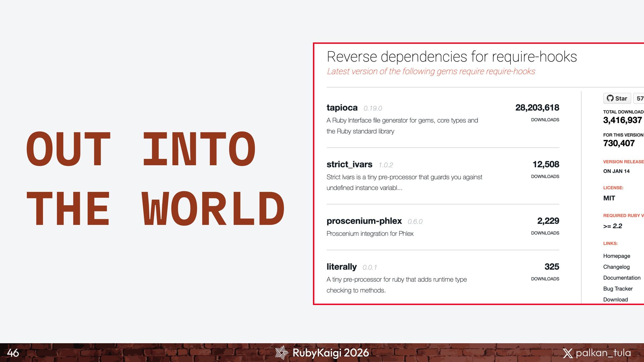
Task: Click the GitHub Star button
Action: (617, 98)
